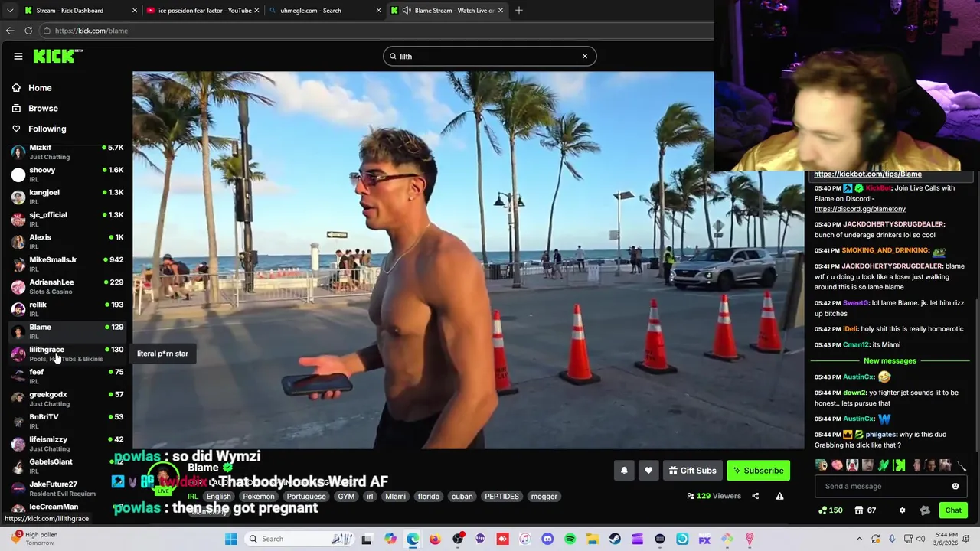
Task: Open the discord.gg/blametony link in chat
Action: pos(860,209)
